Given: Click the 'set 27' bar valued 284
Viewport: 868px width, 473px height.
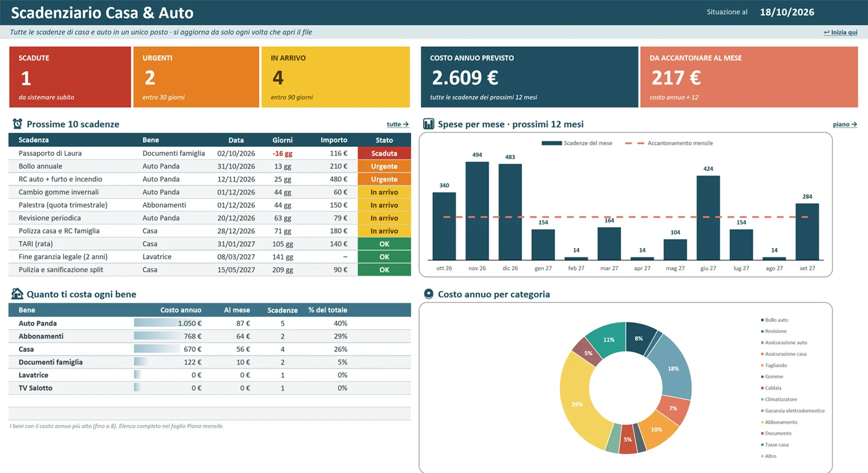Looking at the screenshot, I should click(807, 231).
